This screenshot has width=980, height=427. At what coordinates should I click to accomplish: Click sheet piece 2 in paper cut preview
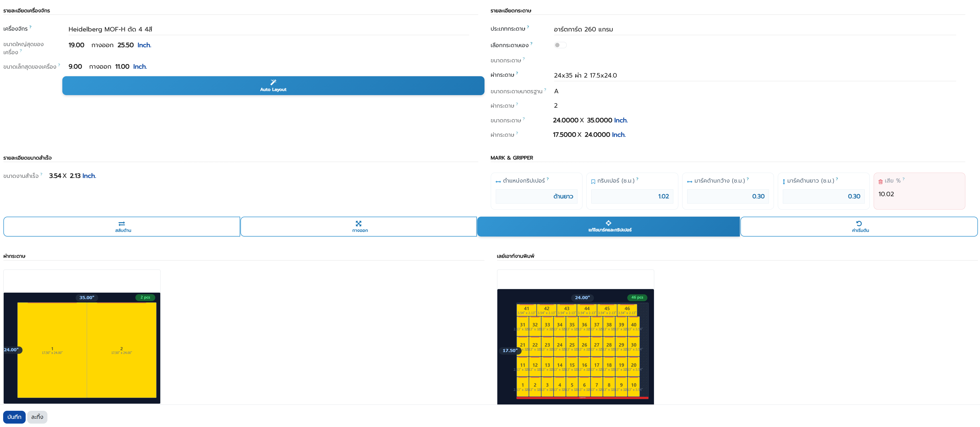pyautogui.click(x=122, y=350)
